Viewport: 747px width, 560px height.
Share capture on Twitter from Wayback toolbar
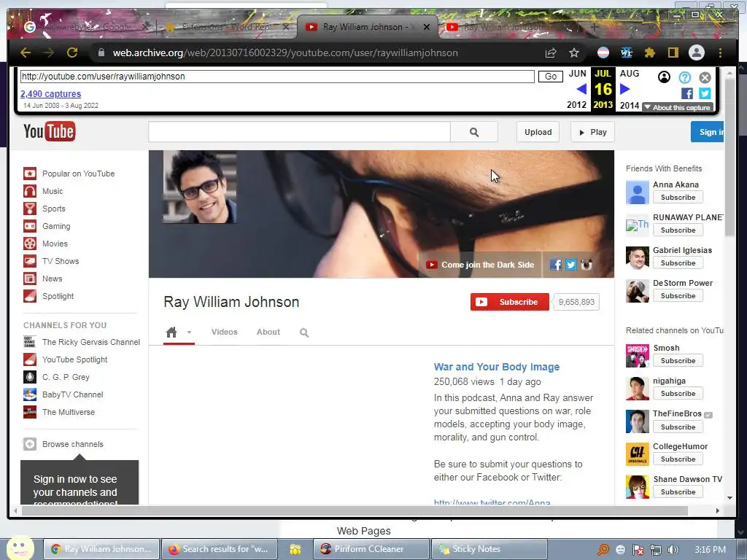[x=705, y=93]
